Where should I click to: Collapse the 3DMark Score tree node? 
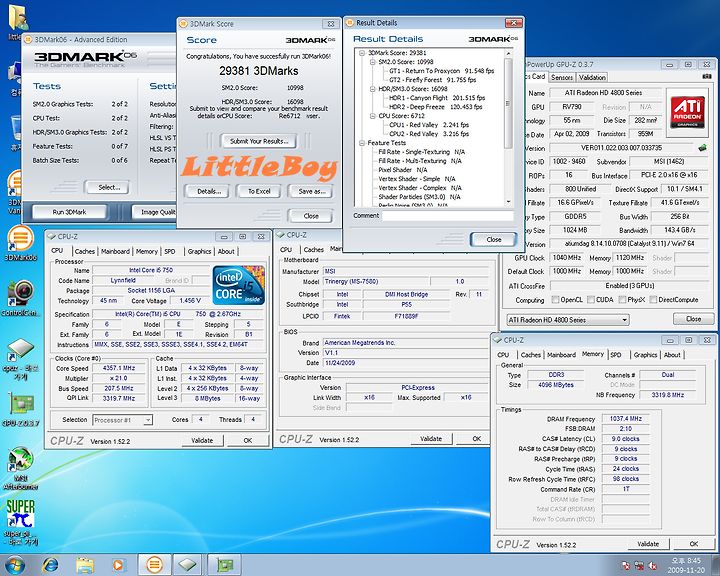point(362,53)
